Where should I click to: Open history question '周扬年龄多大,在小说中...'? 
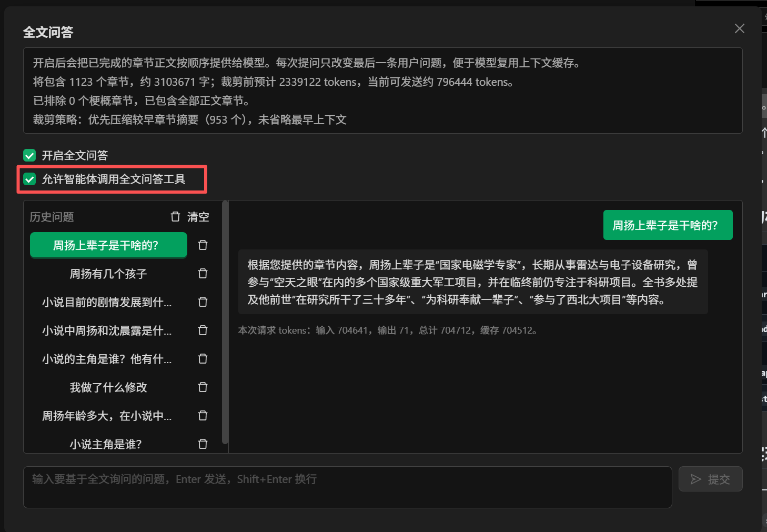(x=107, y=416)
